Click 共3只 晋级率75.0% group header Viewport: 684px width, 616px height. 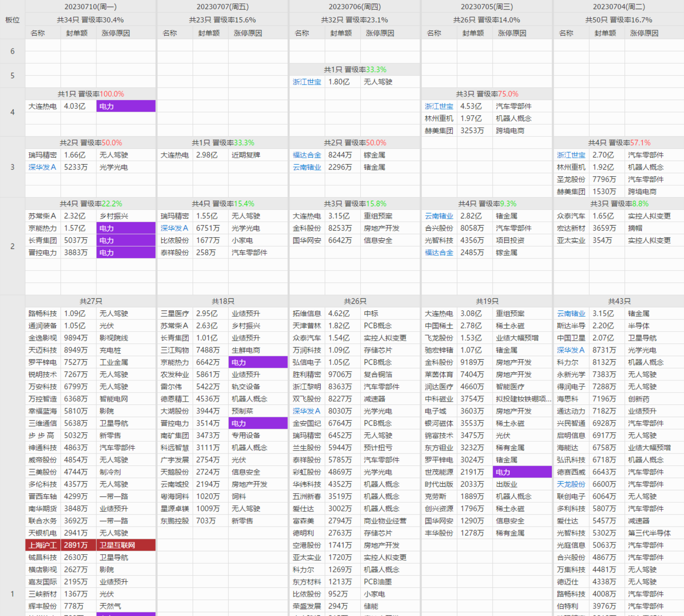coord(487,94)
